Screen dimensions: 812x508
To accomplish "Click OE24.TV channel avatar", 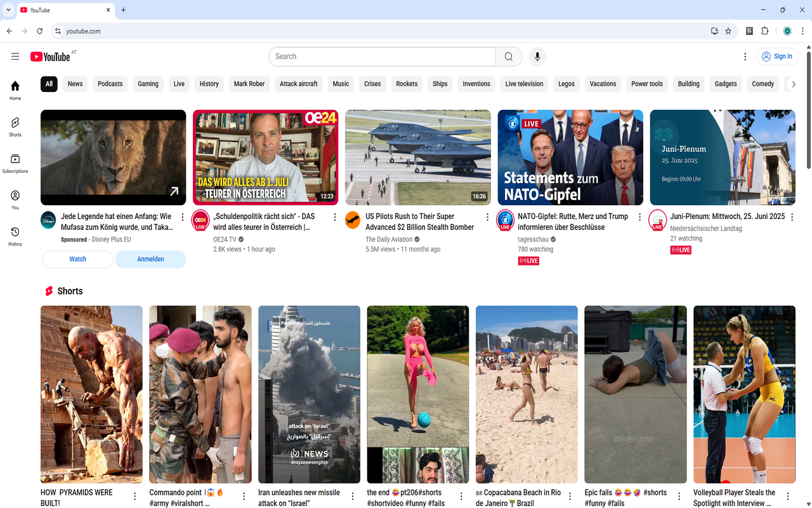I will coord(200,220).
